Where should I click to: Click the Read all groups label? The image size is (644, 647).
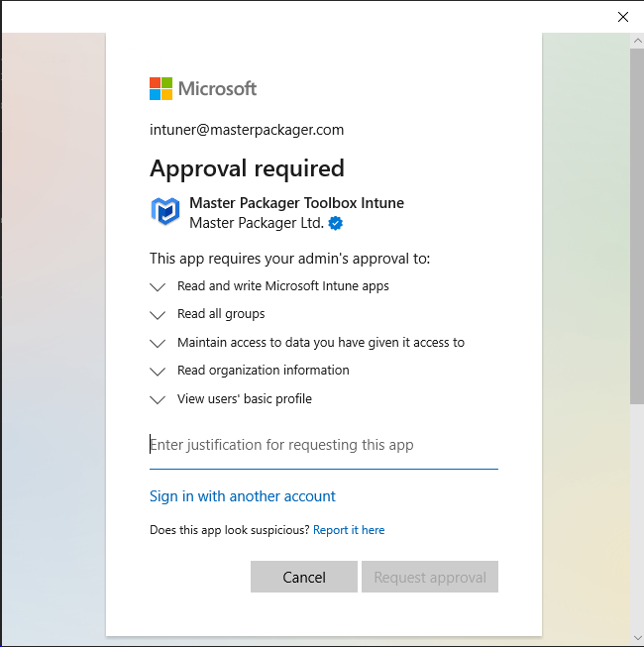coord(221,314)
